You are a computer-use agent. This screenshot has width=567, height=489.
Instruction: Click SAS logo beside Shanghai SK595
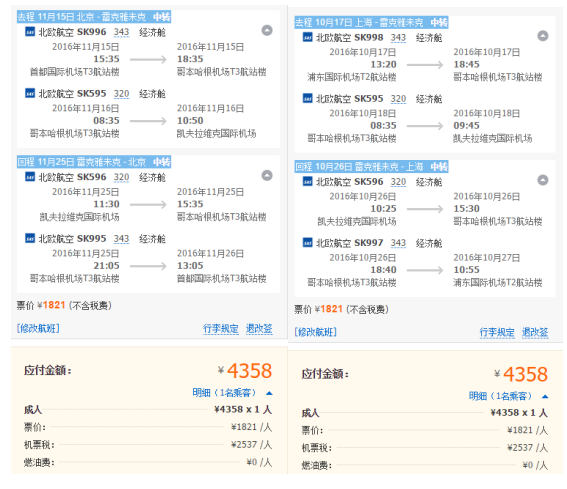pyautogui.click(x=307, y=98)
